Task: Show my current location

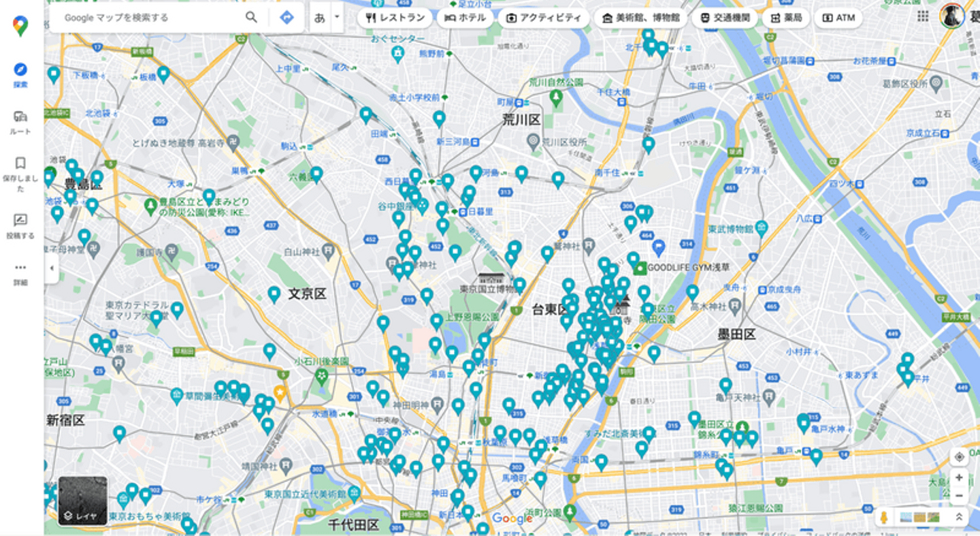Action: 959,456
